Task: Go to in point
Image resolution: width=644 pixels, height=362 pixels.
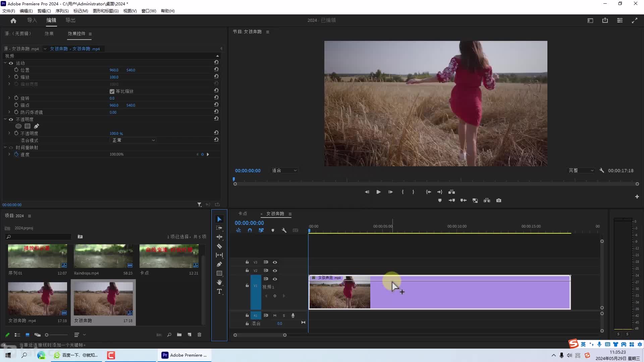Action: coord(428,192)
